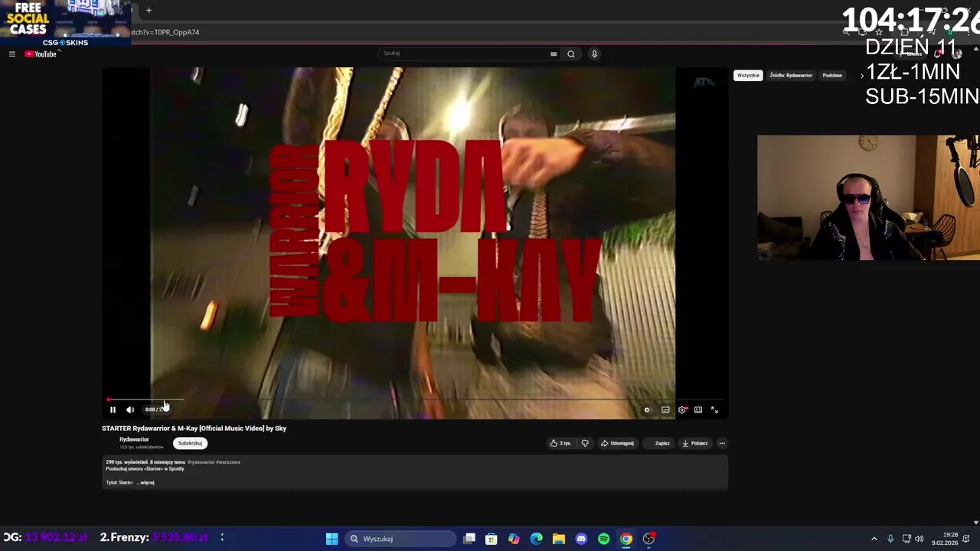Open OBS Studio from taskbar
The width and height of the screenshot is (980, 551).
(648, 539)
